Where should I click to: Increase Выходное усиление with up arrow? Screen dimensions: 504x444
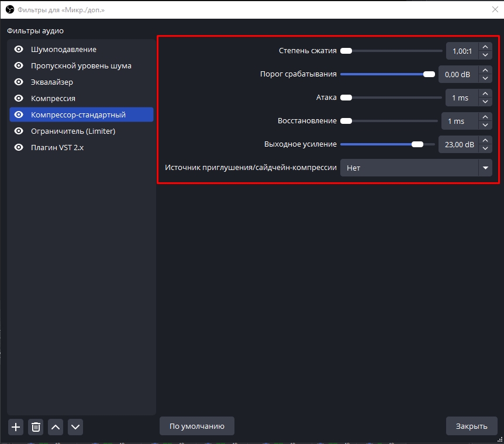485,140
